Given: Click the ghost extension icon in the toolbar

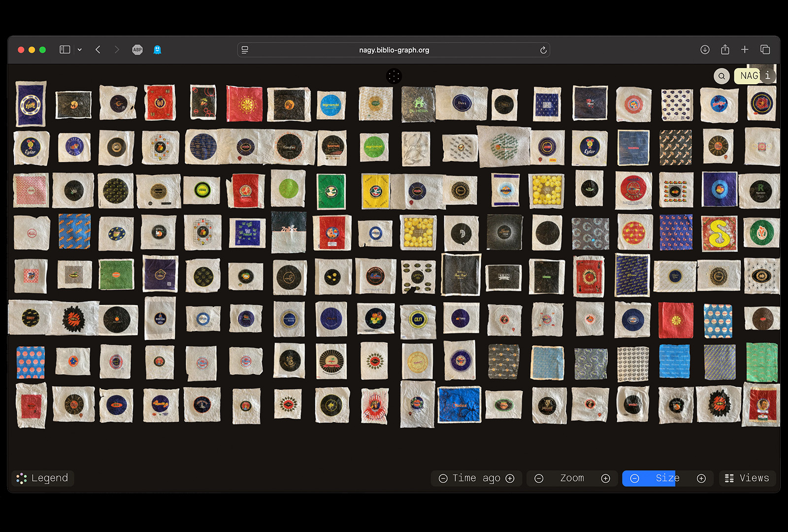Looking at the screenshot, I should pos(157,49).
